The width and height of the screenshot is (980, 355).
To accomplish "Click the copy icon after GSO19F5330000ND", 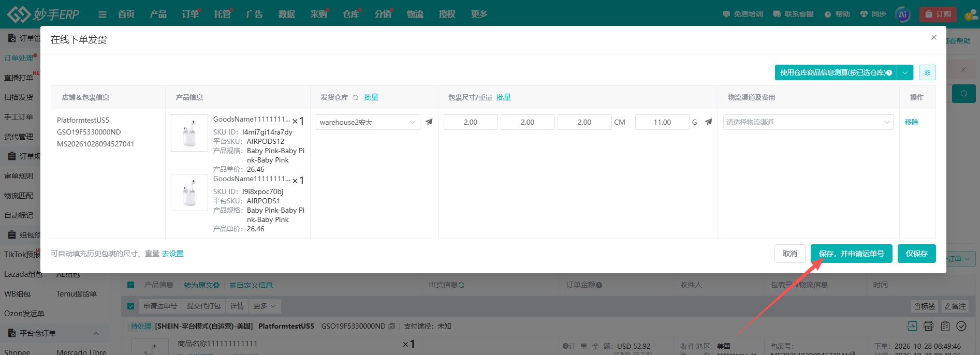I will click(x=391, y=326).
